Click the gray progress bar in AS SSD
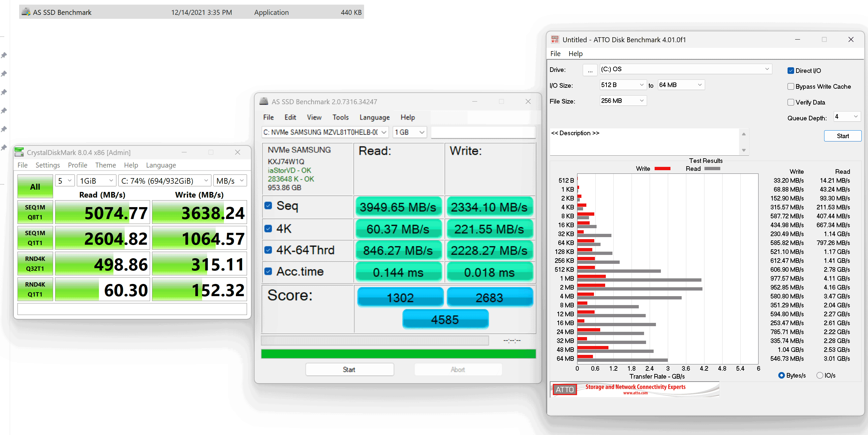Image resolution: width=868 pixels, height=435 pixels. (375, 340)
